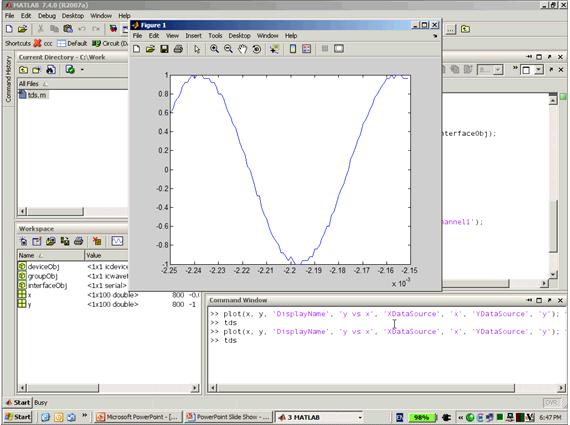Click Print icon in Workspace toolbar
Image resolution: width=570 pixels, height=425 pixels.
[79, 241]
